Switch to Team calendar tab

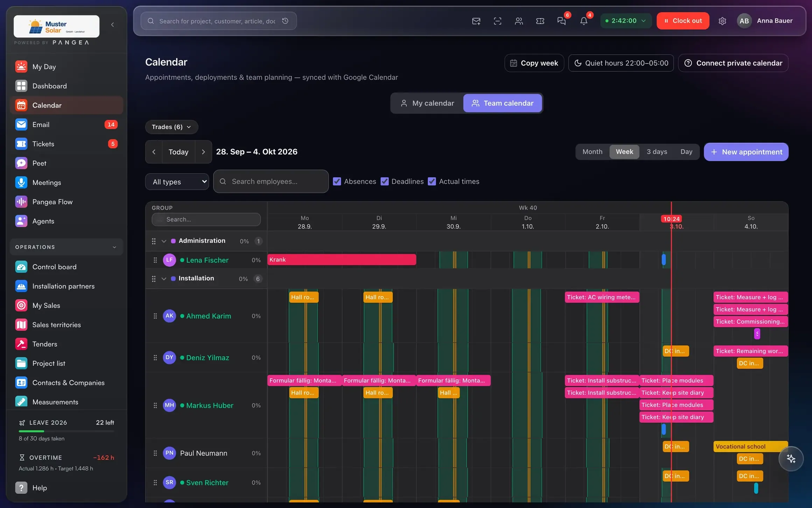(503, 103)
